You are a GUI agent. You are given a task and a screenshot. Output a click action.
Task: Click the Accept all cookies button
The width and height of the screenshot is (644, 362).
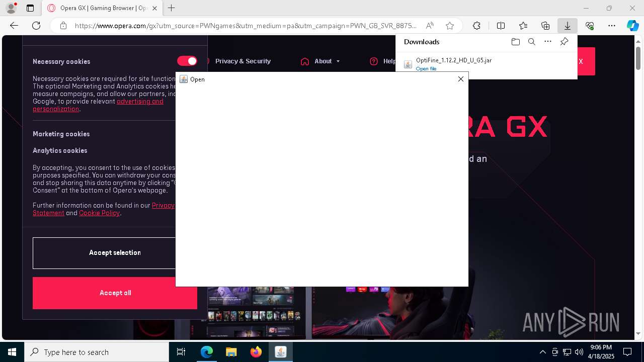pos(115,293)
